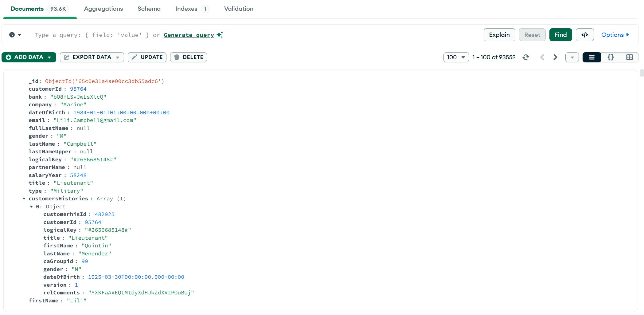Open the page size 100 dropdown

456,57
